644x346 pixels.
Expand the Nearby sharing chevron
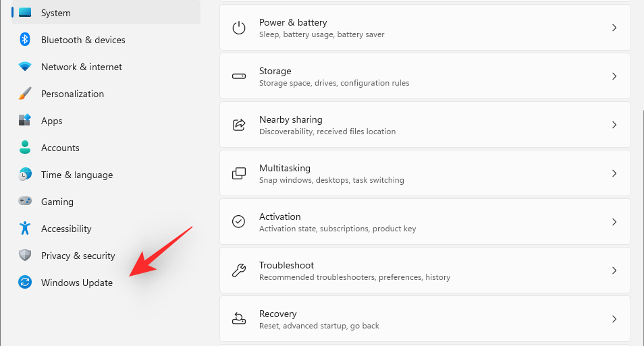coord(614,125)
